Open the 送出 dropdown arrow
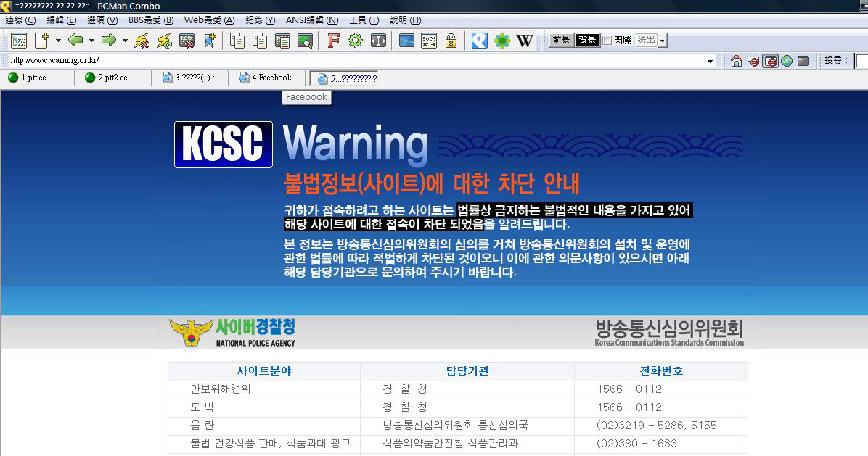Image resolution: width=868 pixels, height=456 pixels. (663, 41)
